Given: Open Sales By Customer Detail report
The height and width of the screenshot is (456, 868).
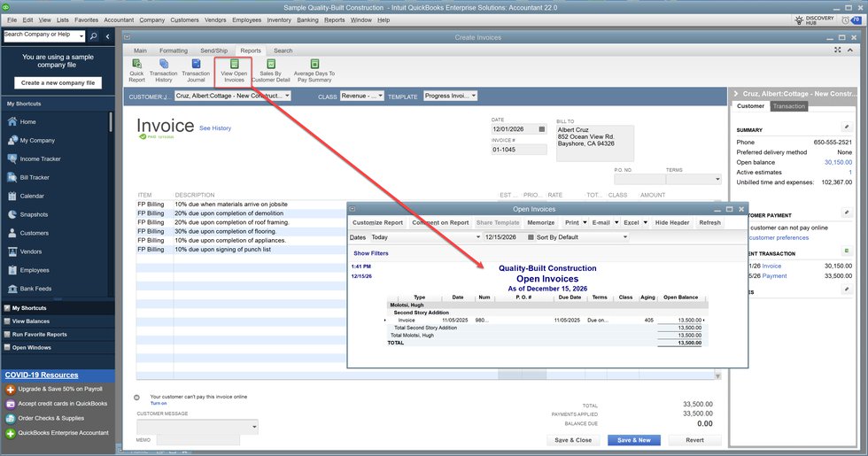Looking at the screenshot, I should (x=270, y=69).
